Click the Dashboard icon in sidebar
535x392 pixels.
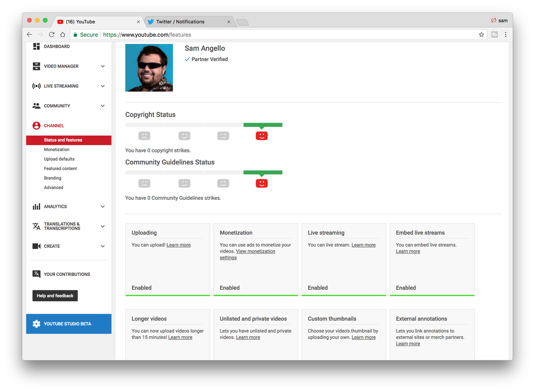(x=37, y=46)
